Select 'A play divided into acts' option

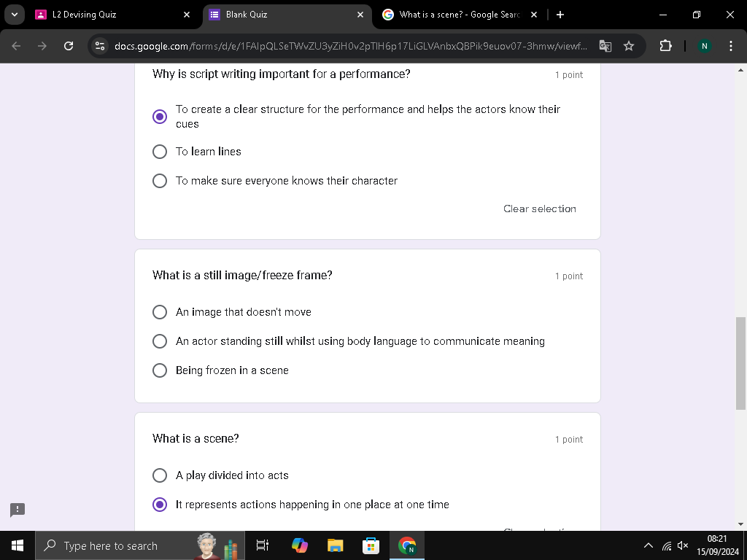160,475
